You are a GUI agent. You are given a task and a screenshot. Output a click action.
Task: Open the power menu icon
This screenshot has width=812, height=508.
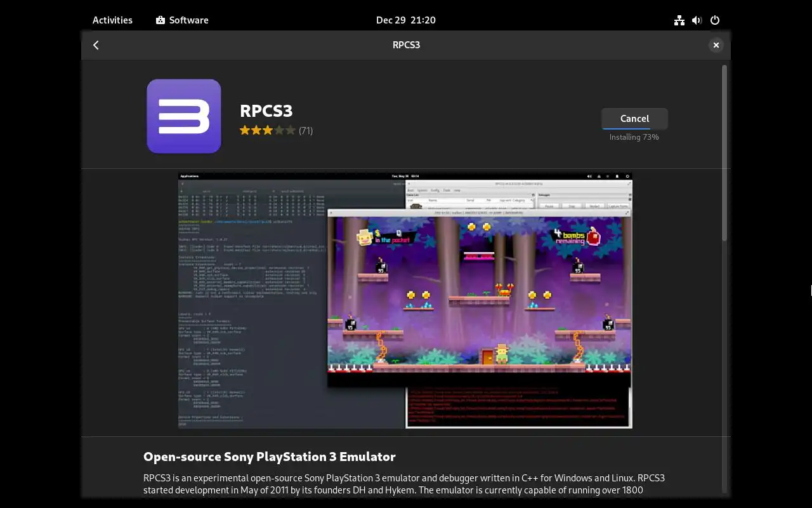coord(715,20)
